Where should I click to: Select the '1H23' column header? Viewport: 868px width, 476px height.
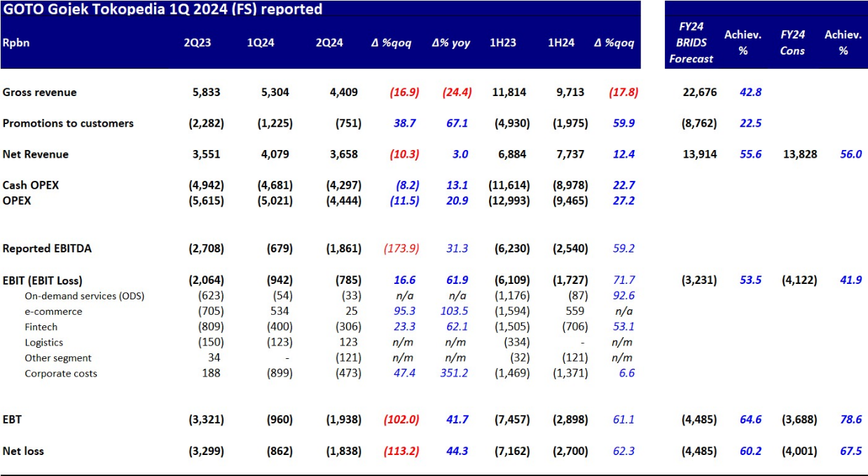[502, 43]
